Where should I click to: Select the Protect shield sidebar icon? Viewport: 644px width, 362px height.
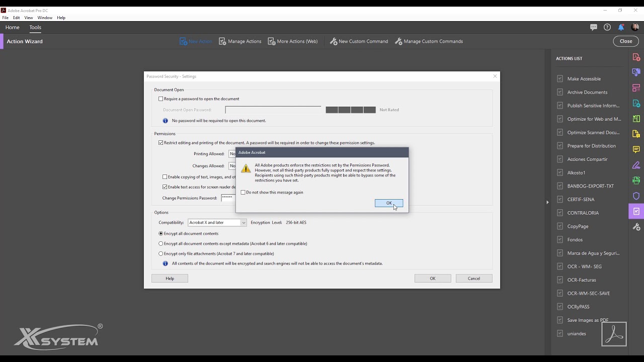click(x=636, y=196)
